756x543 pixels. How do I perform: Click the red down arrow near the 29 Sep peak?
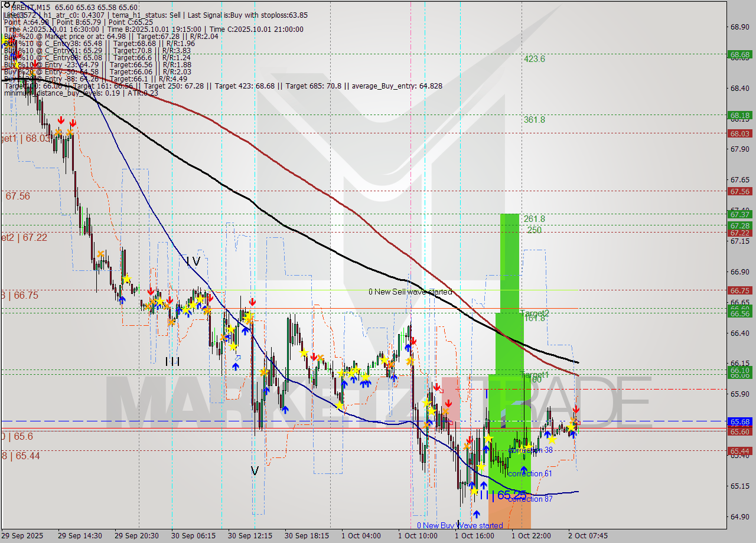click(x=61, y=120)
